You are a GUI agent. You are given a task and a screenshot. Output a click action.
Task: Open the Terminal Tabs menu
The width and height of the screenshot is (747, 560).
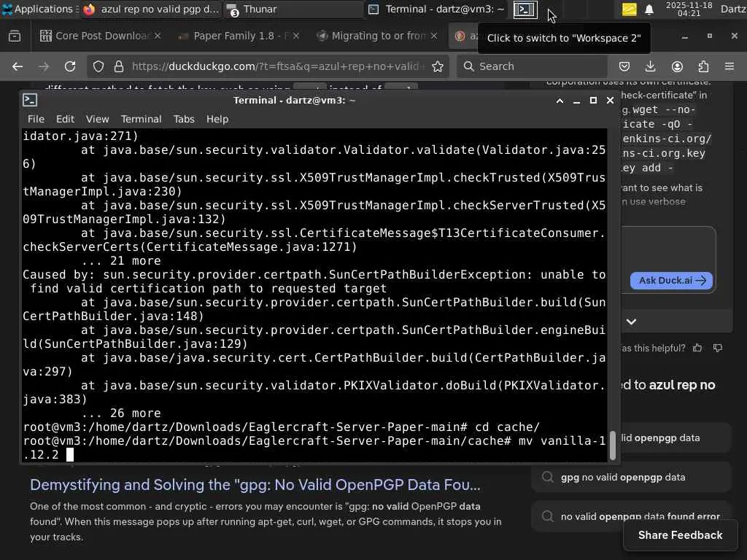[x=184, y=119]
